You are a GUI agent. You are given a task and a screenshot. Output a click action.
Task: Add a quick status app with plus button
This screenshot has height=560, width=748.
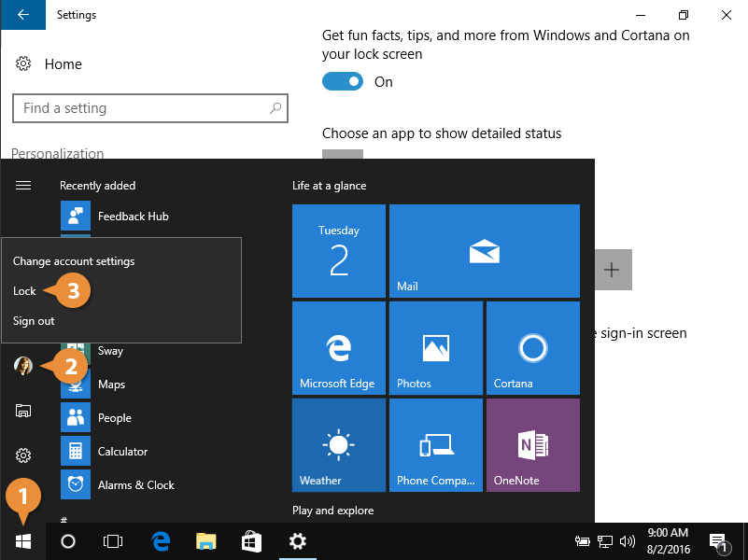point(612,270)
